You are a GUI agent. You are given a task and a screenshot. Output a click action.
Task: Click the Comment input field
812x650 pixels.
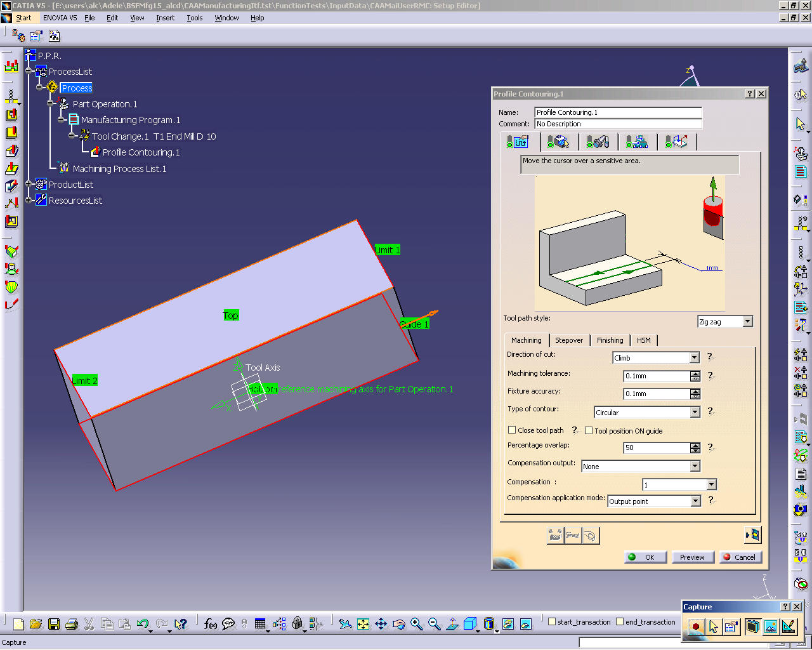point(618,124)
